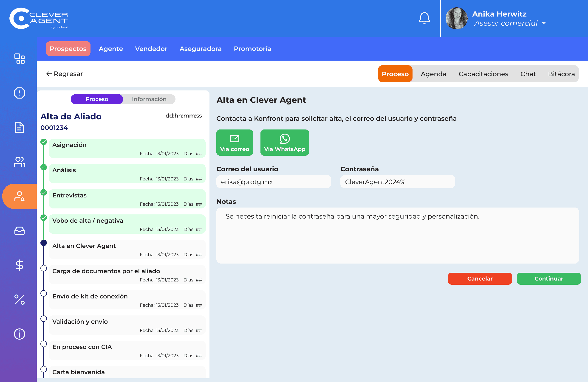This screenshot has width=588, height=382.
Task: Open the info circle icon in sidebar
Action: pyautogui.click(x=20, y=334)
